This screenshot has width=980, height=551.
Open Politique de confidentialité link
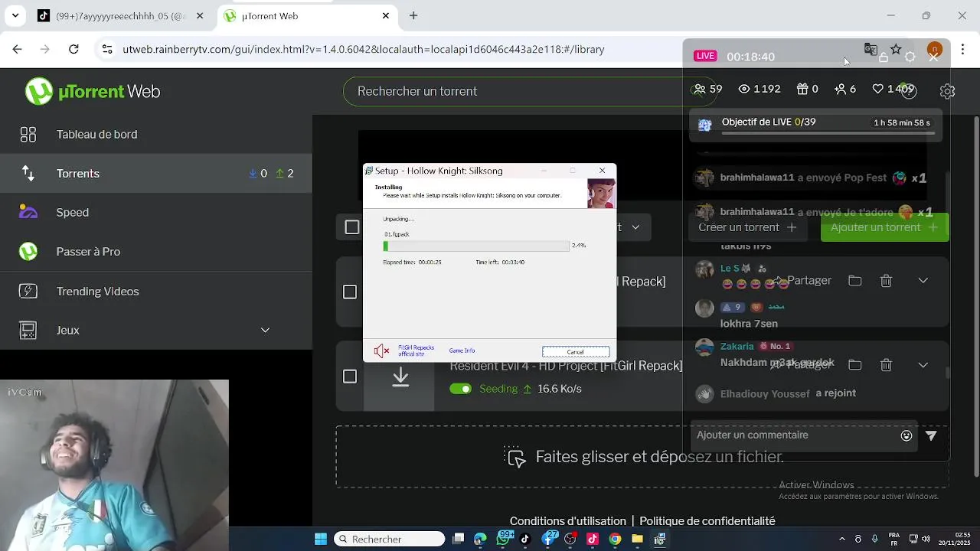(707, 521)
